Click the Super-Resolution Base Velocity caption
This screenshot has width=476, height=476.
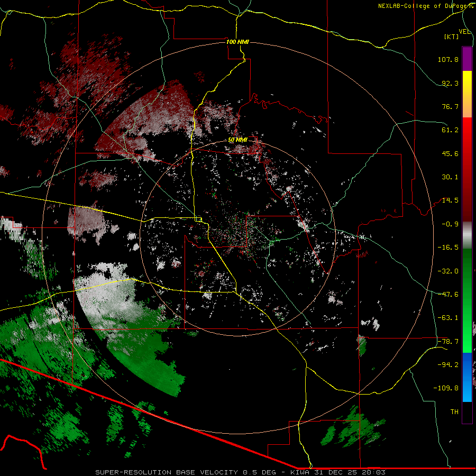click(241, 472)
